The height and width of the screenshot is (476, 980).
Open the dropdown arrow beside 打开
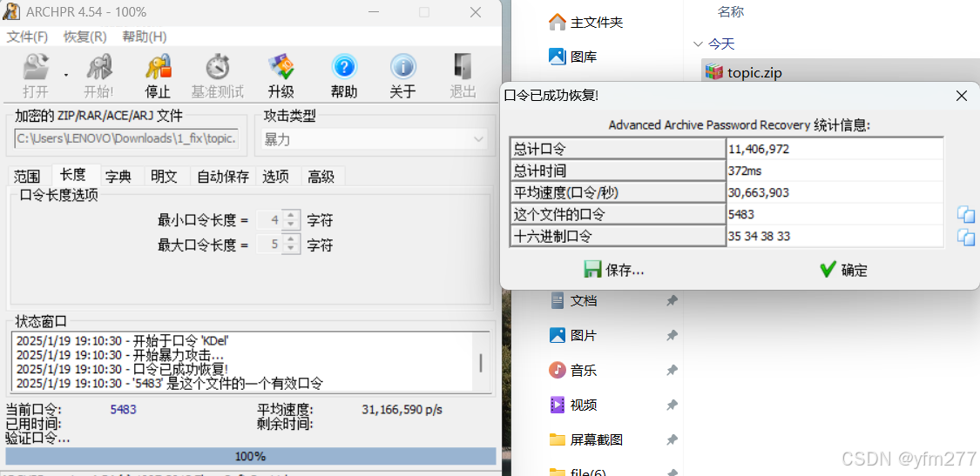[x=65, y=75]
